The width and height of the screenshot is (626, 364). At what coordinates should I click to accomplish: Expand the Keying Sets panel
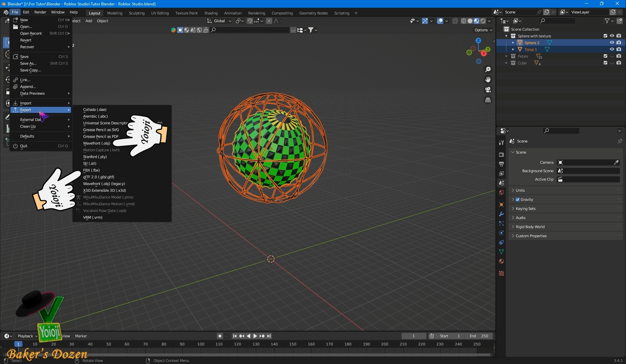565,209
